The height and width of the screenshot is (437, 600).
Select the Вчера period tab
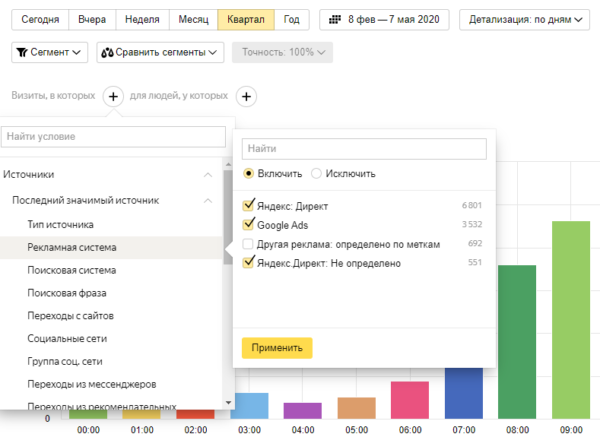(92, 20)
